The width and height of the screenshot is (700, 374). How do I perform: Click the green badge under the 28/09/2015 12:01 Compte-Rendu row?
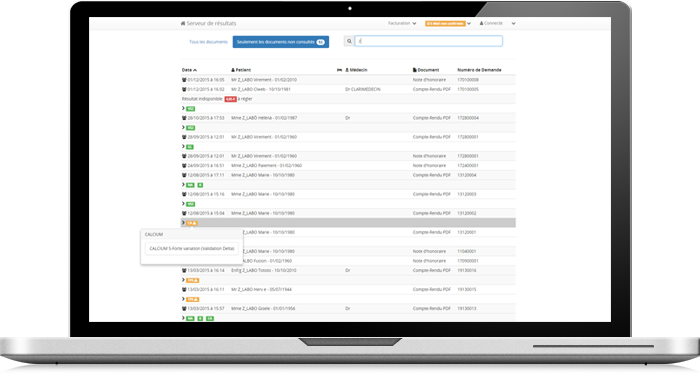(x=190, y=147)
